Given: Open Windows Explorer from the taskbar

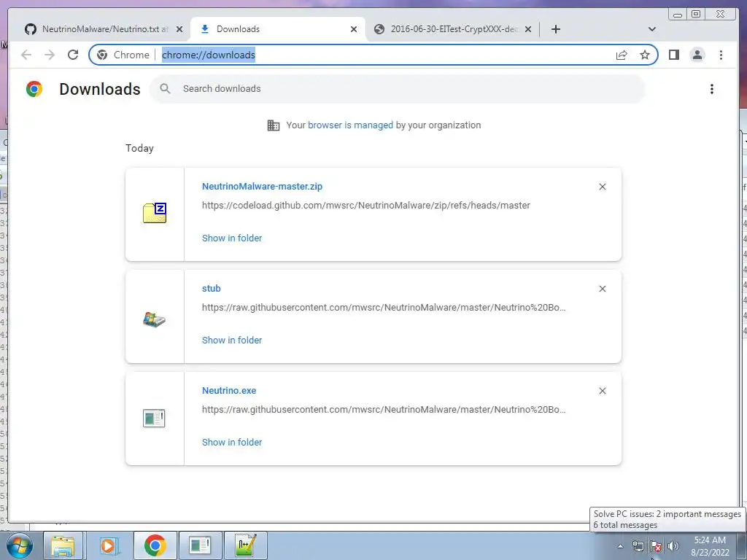Looking at the screenshot, I should tap(63, 545).
